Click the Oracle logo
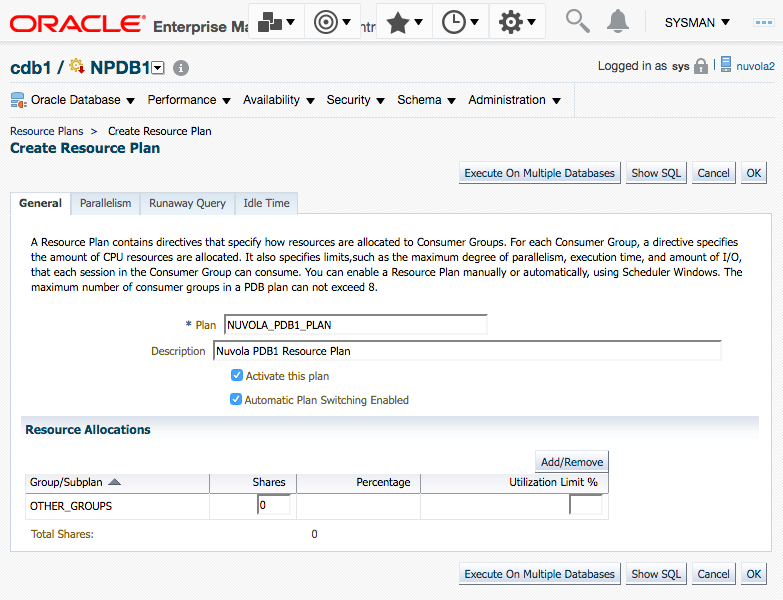This screenshot has width=783, height=600. (x=78, y=23)
